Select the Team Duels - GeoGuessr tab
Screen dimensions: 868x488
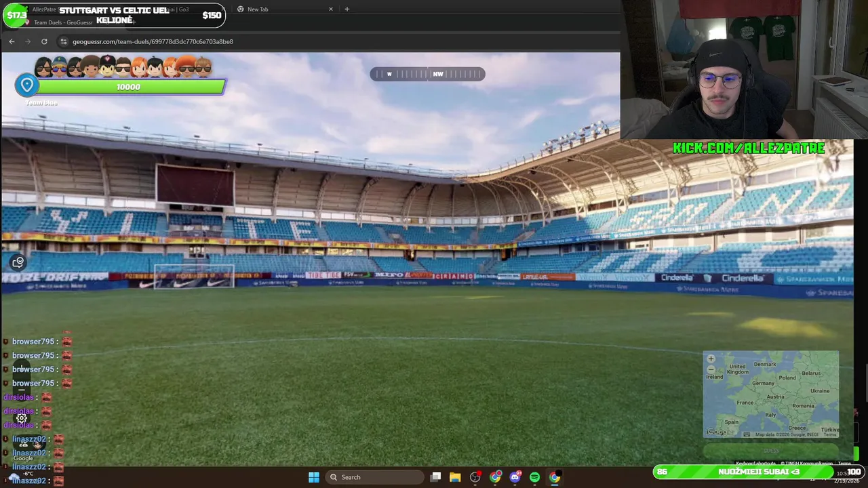pos(64,22)
